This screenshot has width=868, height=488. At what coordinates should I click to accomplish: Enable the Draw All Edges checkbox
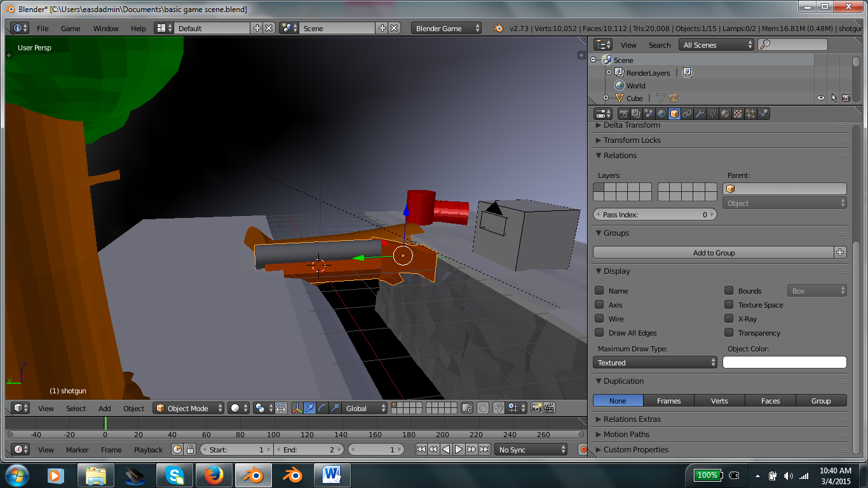[x=599, y=332]
